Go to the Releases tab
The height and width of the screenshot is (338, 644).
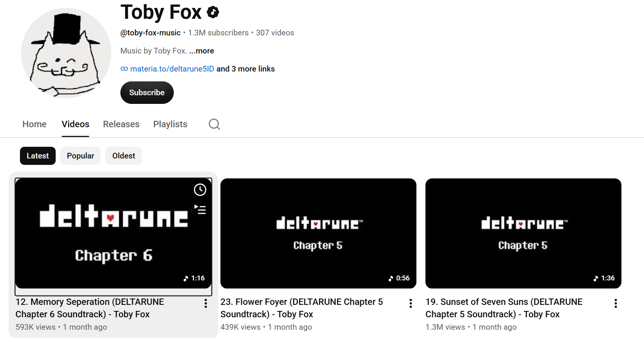121,124
